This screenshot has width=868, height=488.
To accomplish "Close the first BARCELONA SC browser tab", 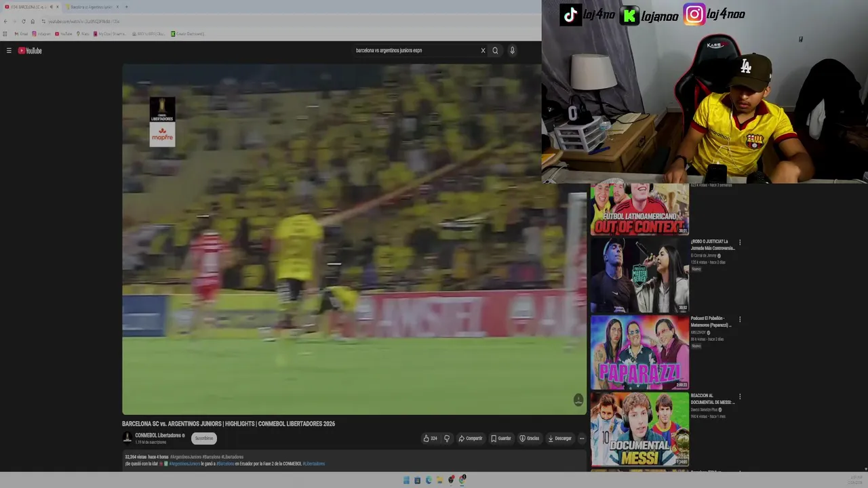I will tap(58, 7).
